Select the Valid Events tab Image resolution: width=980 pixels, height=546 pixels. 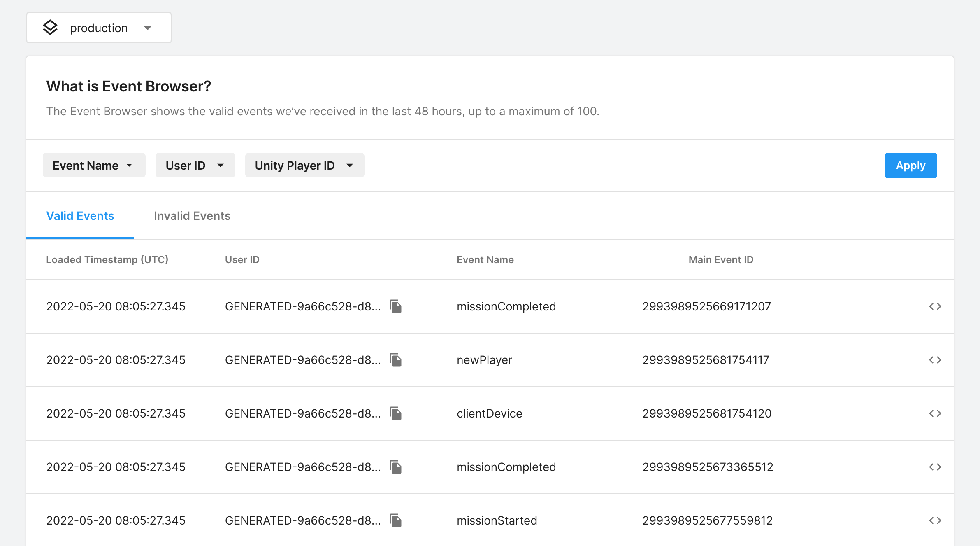[80, 216]
